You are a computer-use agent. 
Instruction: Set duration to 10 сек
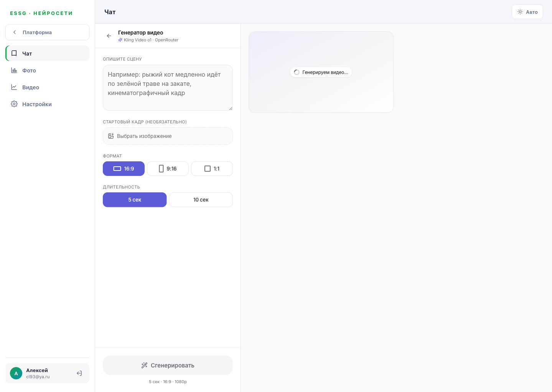click(x=201, y=200)
